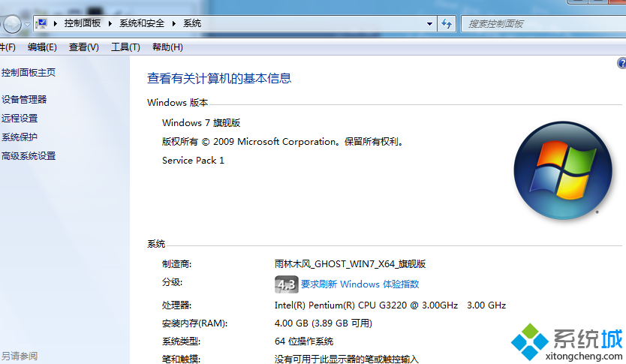Click the 搜索控制面板 search box
The height and width of the screenshot is (364, 626).
(x=540, y=24)
